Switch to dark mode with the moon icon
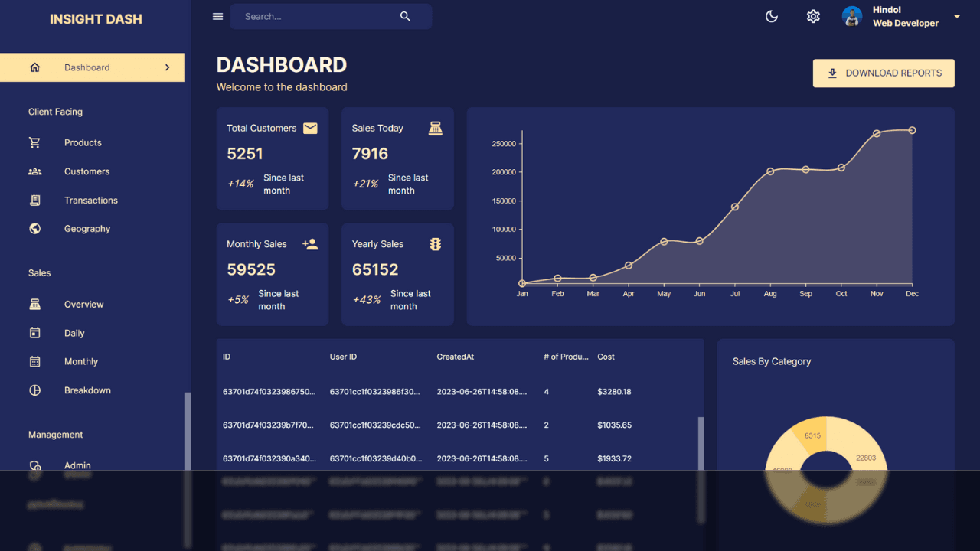This screenshot has width=980, height=551. (772, 17)
